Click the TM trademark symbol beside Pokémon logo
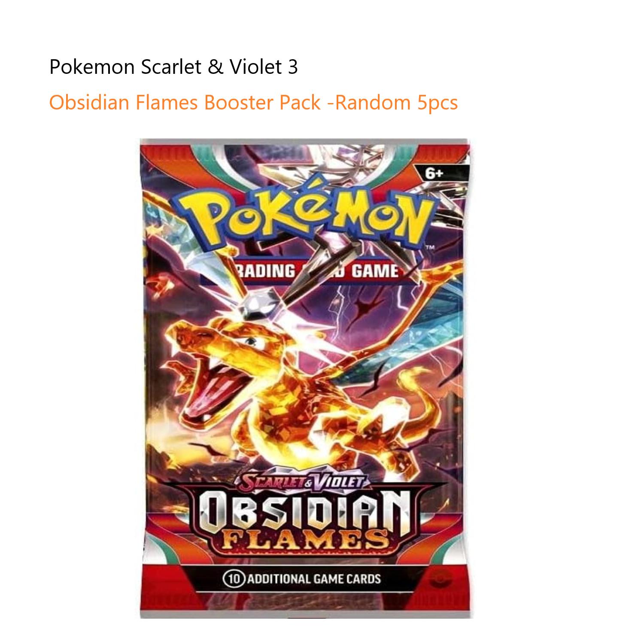The width and height of the screenshot is (644, 644). [428, 248]
